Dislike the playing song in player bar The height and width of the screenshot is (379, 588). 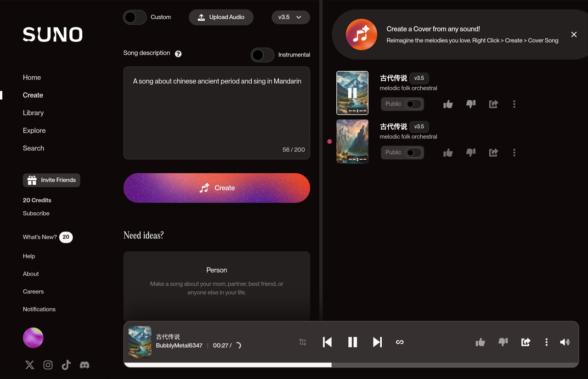click(503, 342)
